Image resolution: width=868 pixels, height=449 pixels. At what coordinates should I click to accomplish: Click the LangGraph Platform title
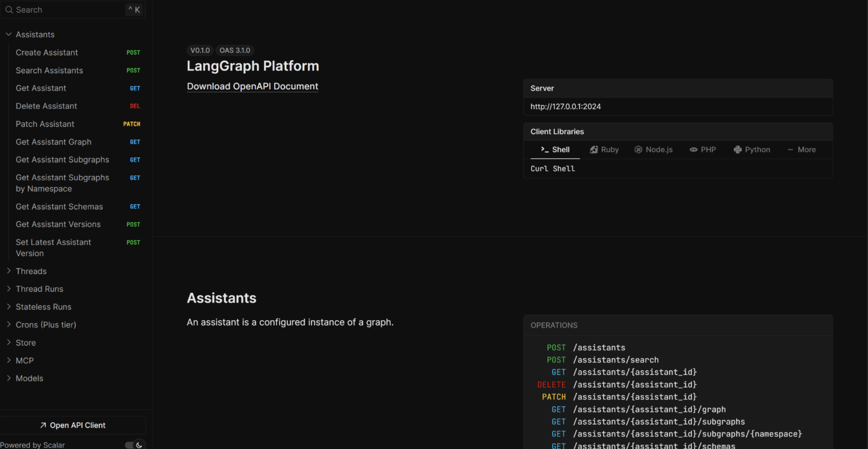click(x=253, y=66)
